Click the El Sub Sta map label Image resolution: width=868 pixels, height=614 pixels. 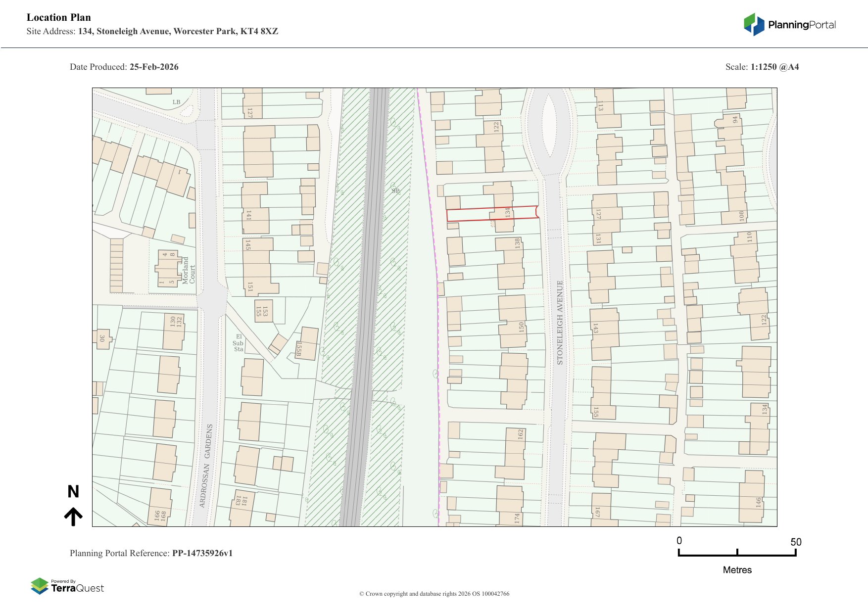point(238,343)
